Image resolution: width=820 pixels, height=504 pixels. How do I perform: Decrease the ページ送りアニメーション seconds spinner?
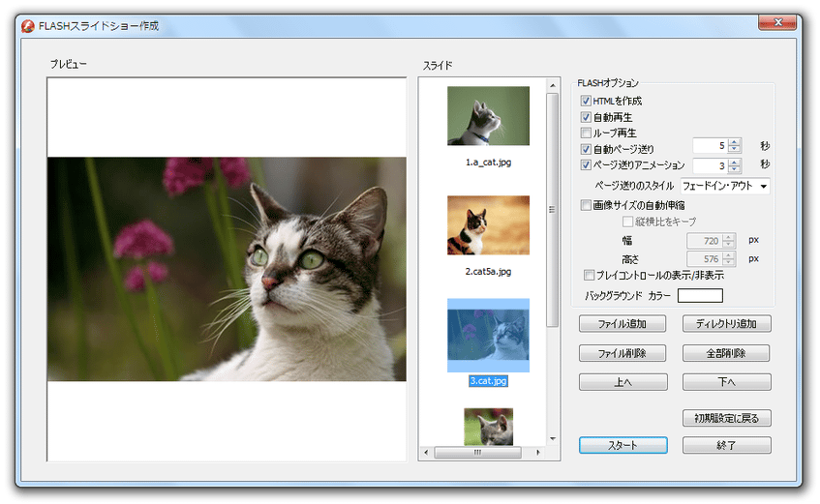735,169
